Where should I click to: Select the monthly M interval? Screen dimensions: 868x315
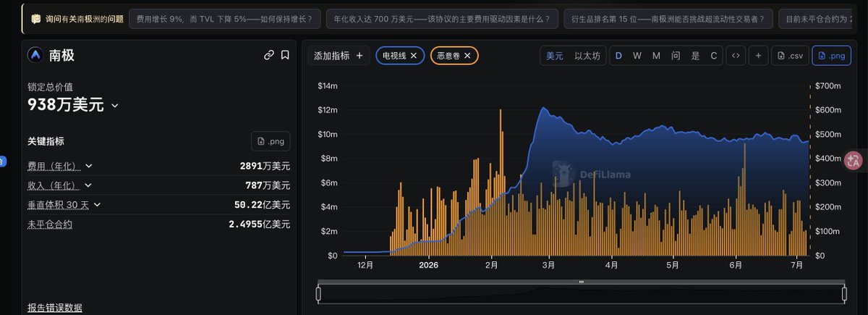pyautogui.click(x=656, y=56)
